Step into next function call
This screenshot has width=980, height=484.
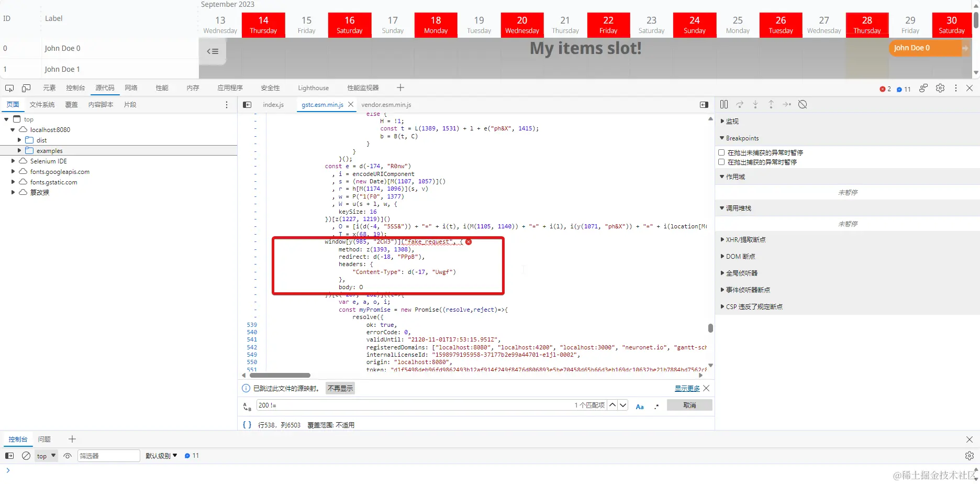(755, 104)
